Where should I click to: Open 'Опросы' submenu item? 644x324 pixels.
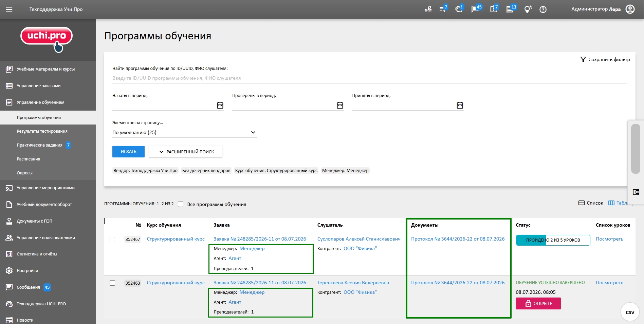click(x=48, y=173)
